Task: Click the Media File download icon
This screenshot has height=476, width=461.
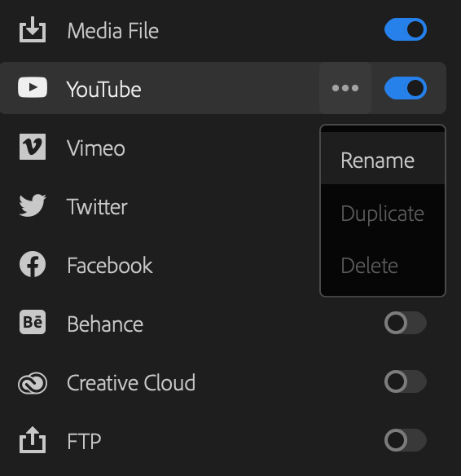Action: 33,29
